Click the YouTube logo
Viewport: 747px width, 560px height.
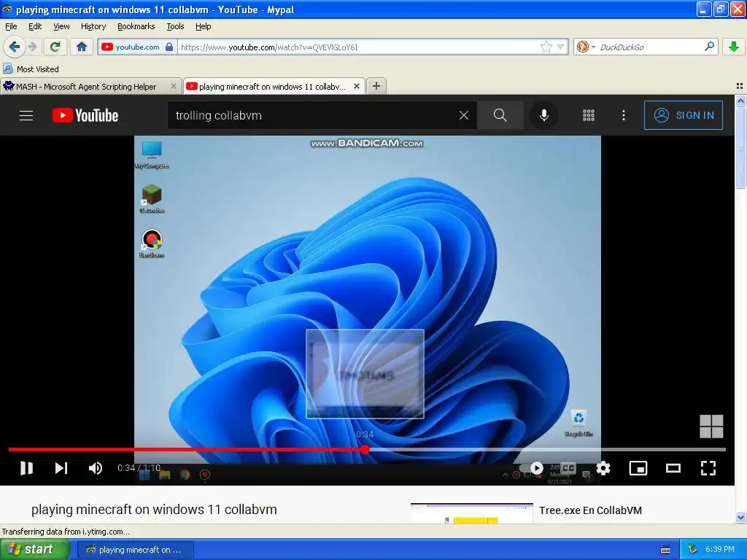click(85, 115)
